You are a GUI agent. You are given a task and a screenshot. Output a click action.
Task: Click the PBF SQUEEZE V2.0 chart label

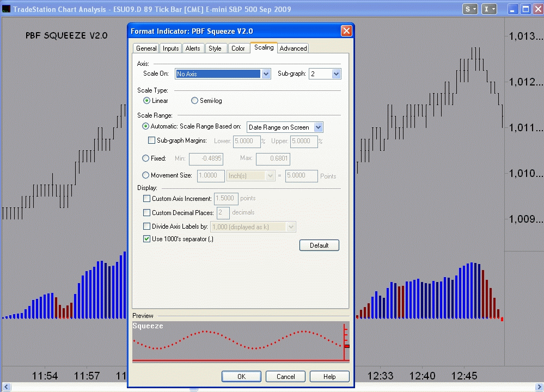66,35
